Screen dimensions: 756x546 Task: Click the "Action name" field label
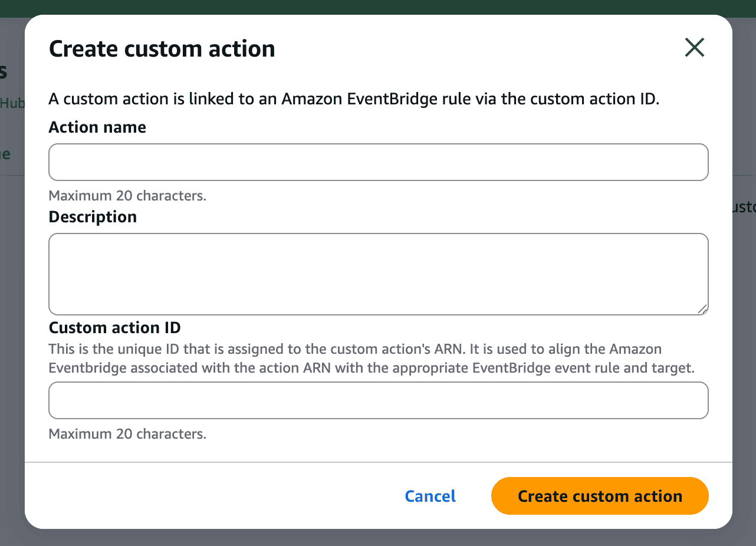[x=97, y=127]
